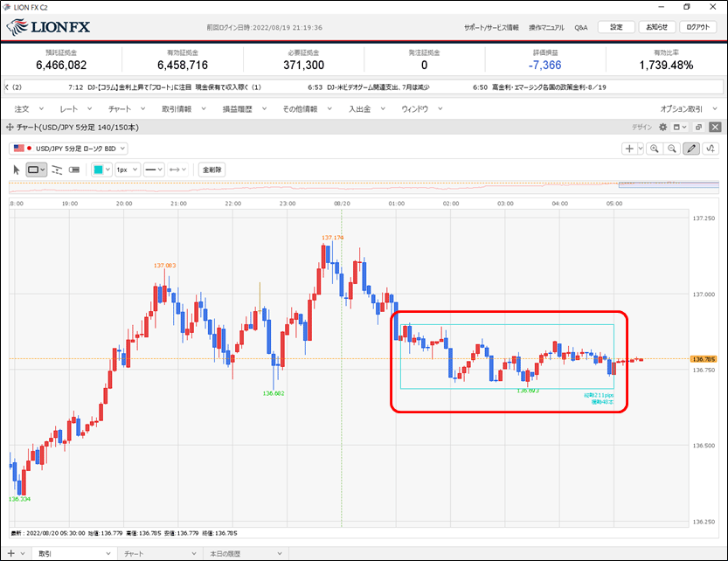The width and height of the screenshot is (728, 561).
Task: Open news headline at 6:53
Action: click(368, 87)
